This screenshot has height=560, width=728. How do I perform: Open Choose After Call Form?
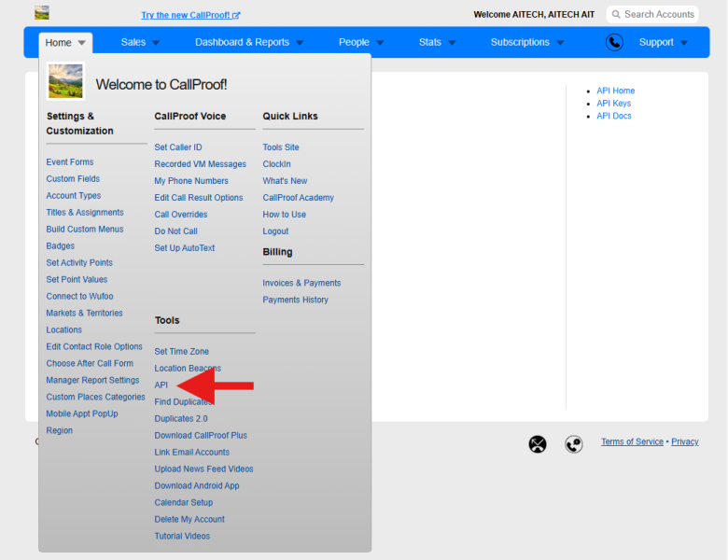coord(90,363)
